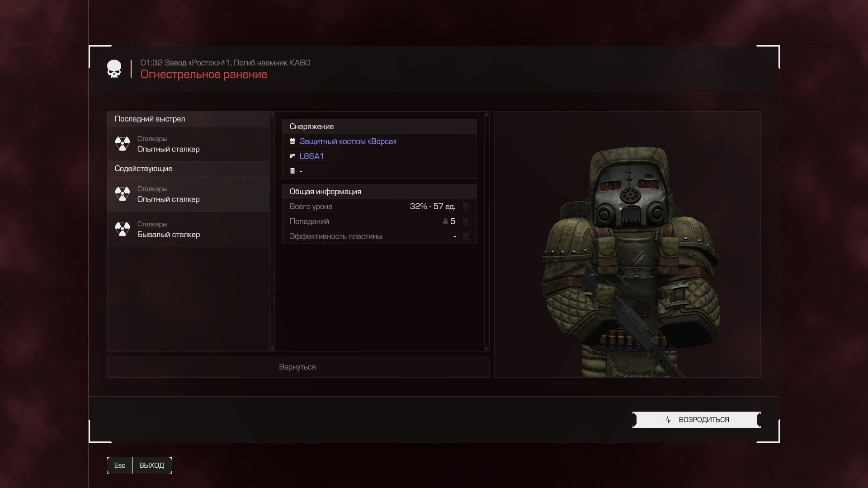Click radiation icon beside Бывалый сталкер
This screenshot has height=488, width=868.
pyautogui.click(x=123, y=229)
